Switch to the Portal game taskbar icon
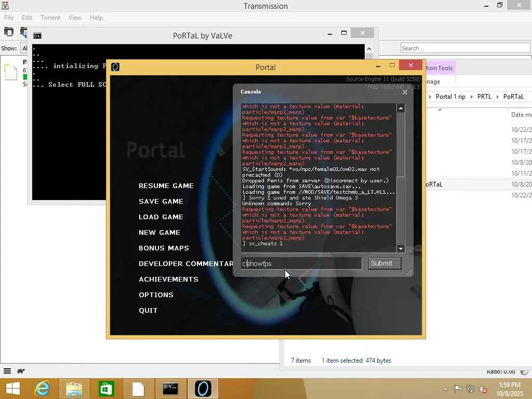532x399 pixels. (203, 389)
